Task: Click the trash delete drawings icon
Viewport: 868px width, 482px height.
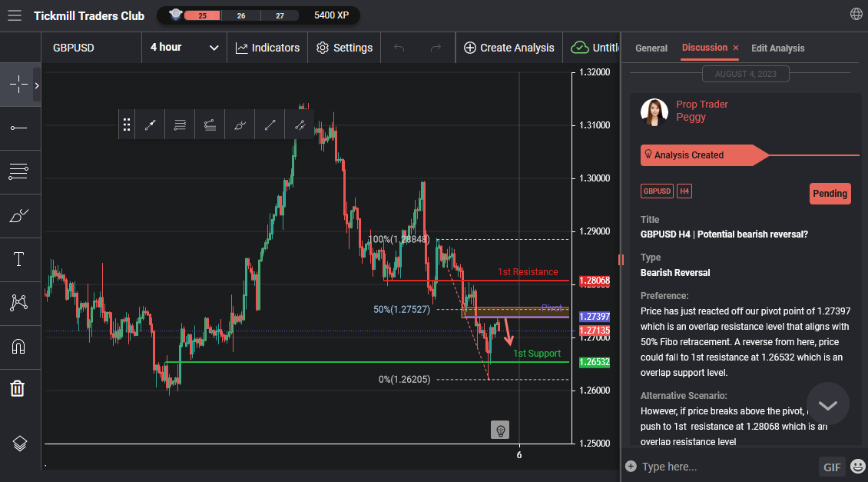Action: coord(17,388)
